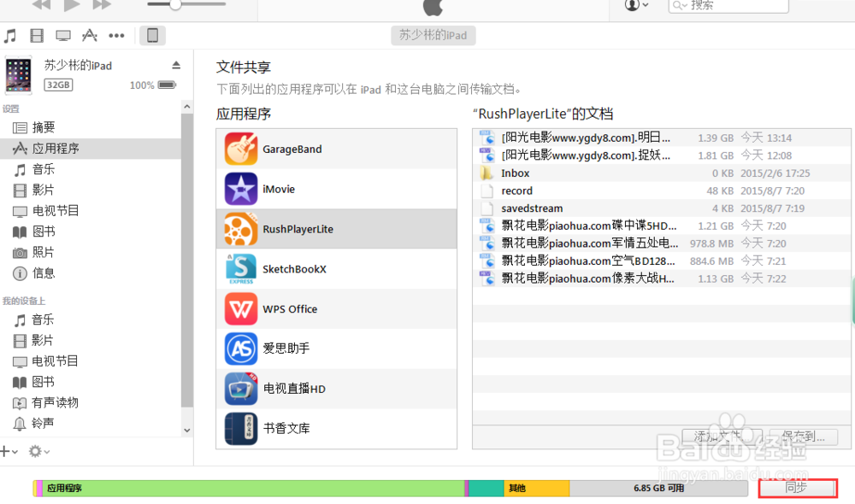855x504 pixels.
Task: Select the 空气BD128 movie file
Action: pos(662,261)
